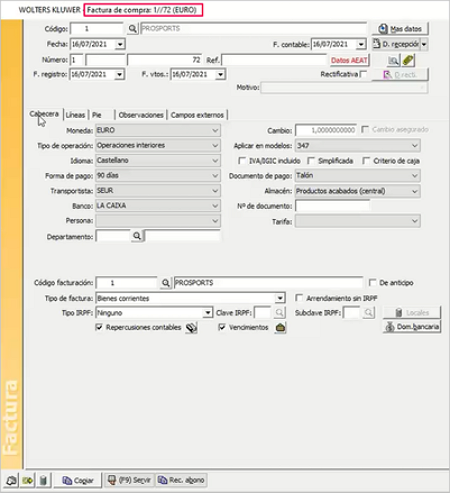Switch to the Campos externos tab

[x=197, y=115]
